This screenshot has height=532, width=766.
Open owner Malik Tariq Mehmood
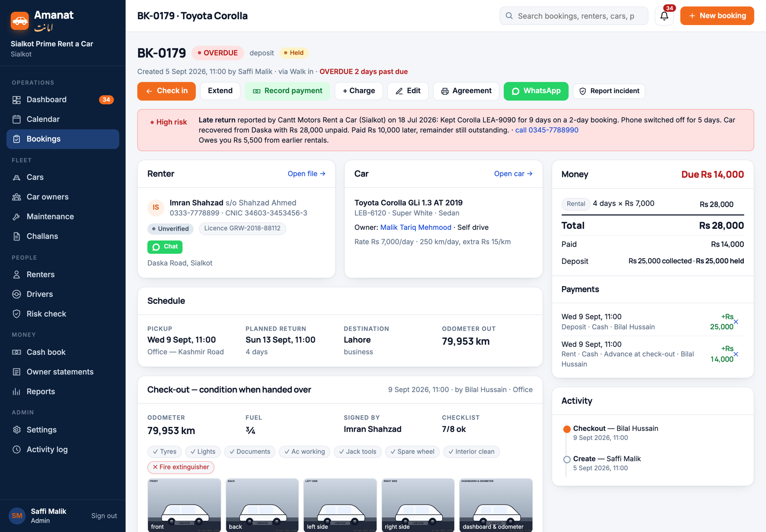click(415, 227)
